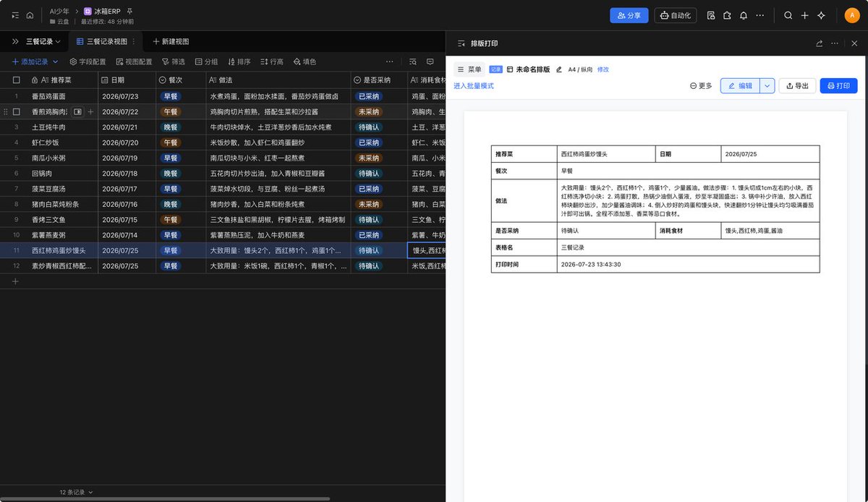
Task: Open the 菜单 menu in print panel
Action: pyautogui.click(x=469, y=69)
